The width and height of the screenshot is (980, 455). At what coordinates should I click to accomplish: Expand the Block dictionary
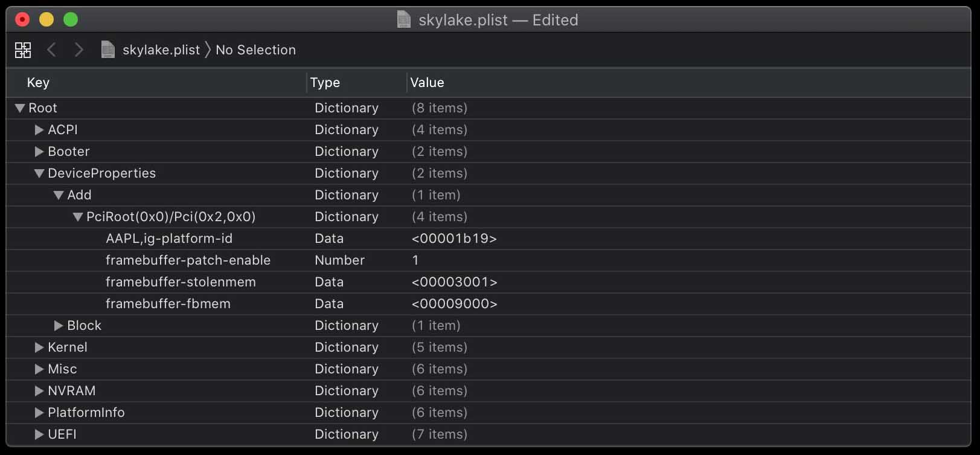click(59, 326)
